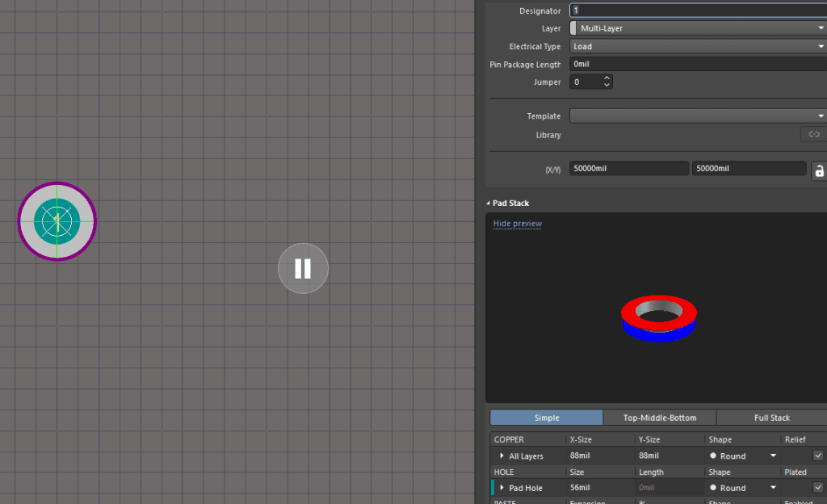Viewport: 827px width, 504px height.
Task: Click the Hide preview link
Action: coord(518,224)
